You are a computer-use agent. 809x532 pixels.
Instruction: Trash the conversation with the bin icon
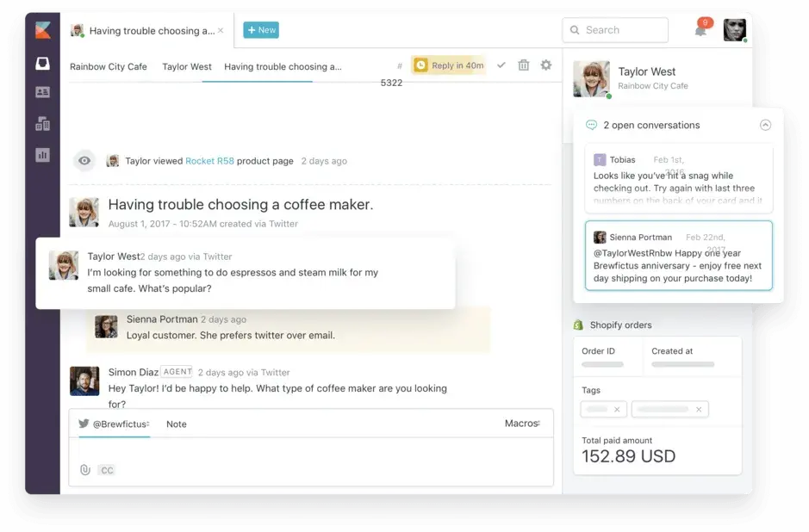pos(524,65)
